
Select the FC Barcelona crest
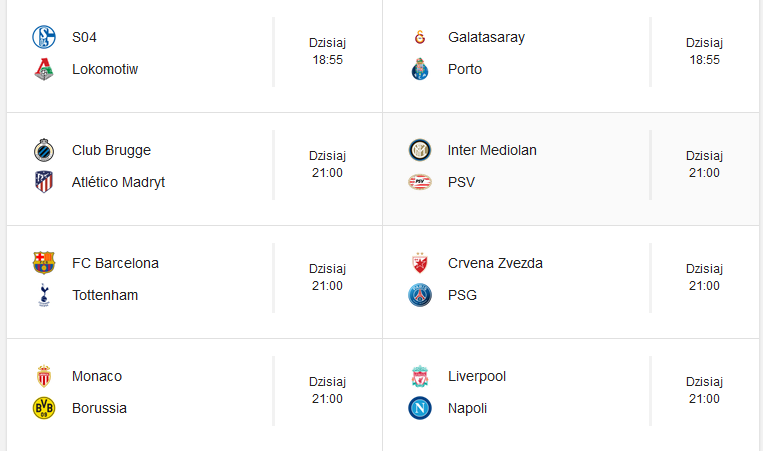click(x=44, y=264)
